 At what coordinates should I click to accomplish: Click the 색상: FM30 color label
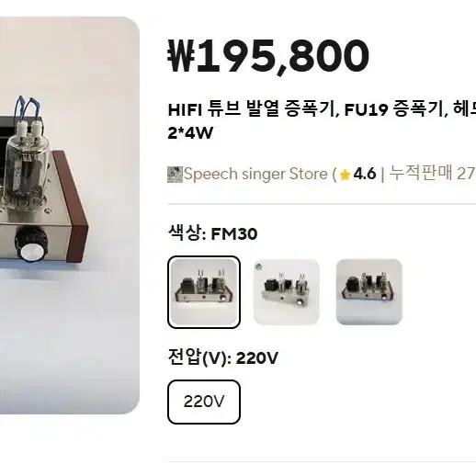click(212, 233)
